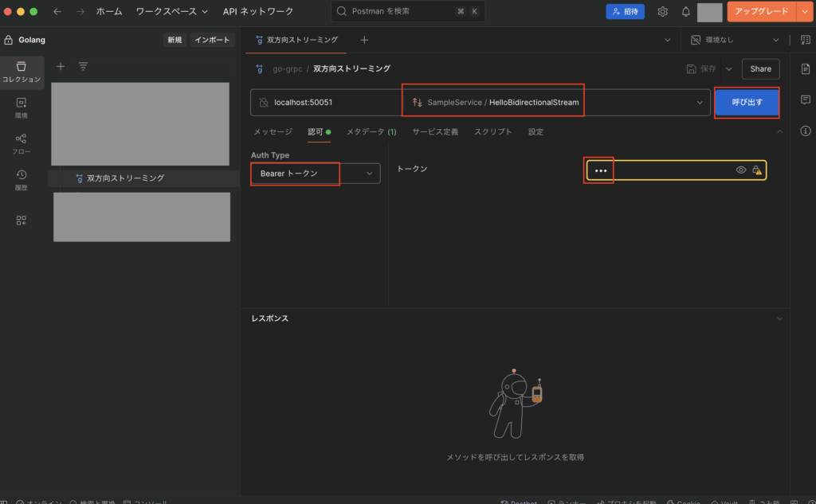The width and height of the screenshot is (816, 504).
Task: Click 呼び出す to invoke the method
Action: 747,103
